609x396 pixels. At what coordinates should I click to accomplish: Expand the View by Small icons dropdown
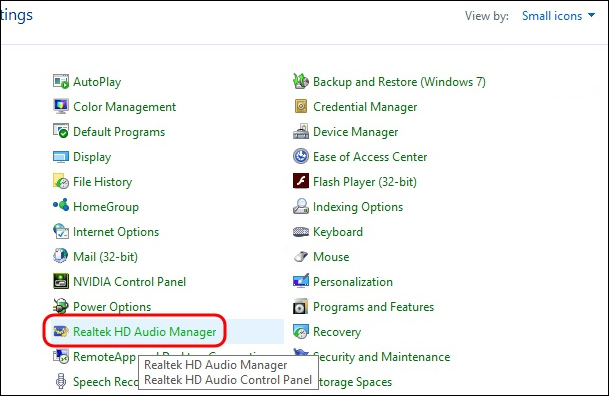(558, 16)
